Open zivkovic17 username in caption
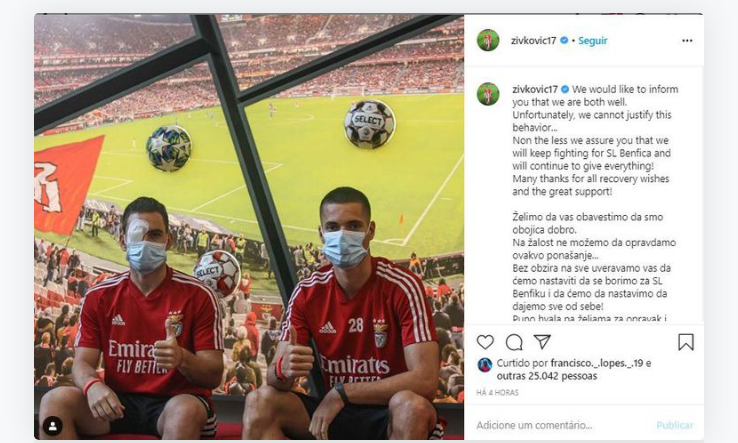Image resolution: width=738 pixels, height=443 pixels. [x=535, y=89]
